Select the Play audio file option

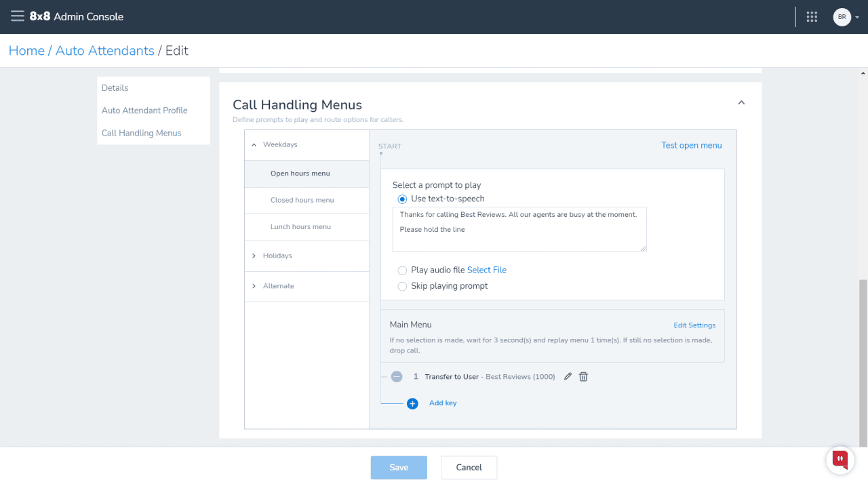(x=402, y=270)
